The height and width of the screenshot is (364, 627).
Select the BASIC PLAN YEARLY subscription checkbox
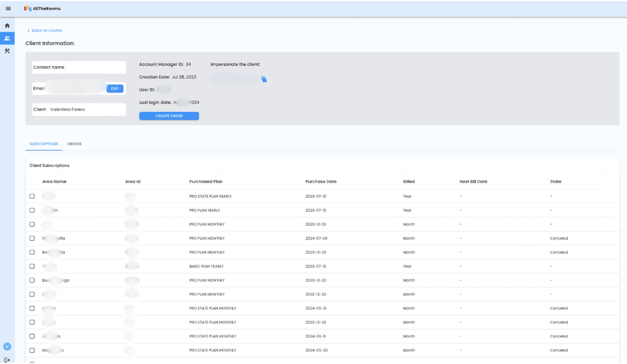click(32, 266)
